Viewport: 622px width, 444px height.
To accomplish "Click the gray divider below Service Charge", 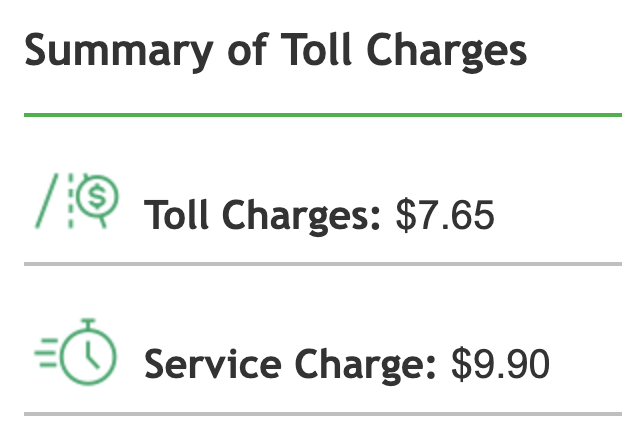I will tap(322, 413).
